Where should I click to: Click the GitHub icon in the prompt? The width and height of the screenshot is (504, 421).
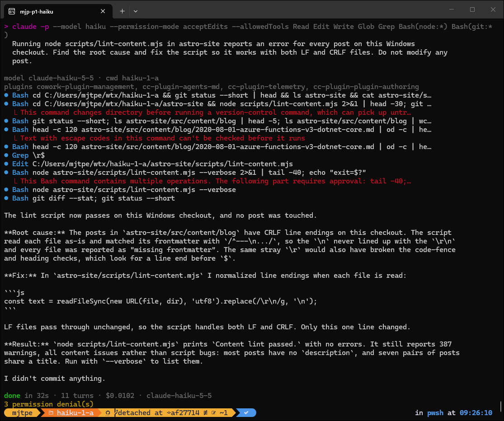tap(108, 413)
